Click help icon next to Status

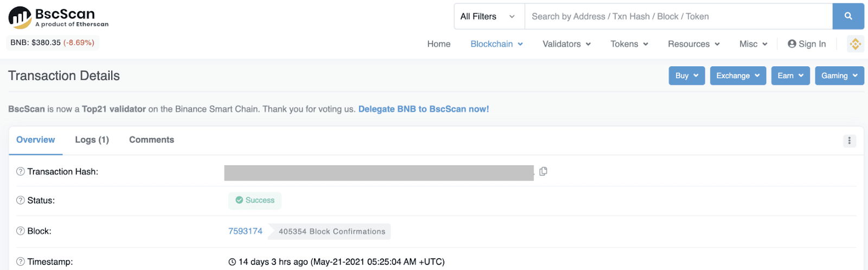[x=21, y=200]
